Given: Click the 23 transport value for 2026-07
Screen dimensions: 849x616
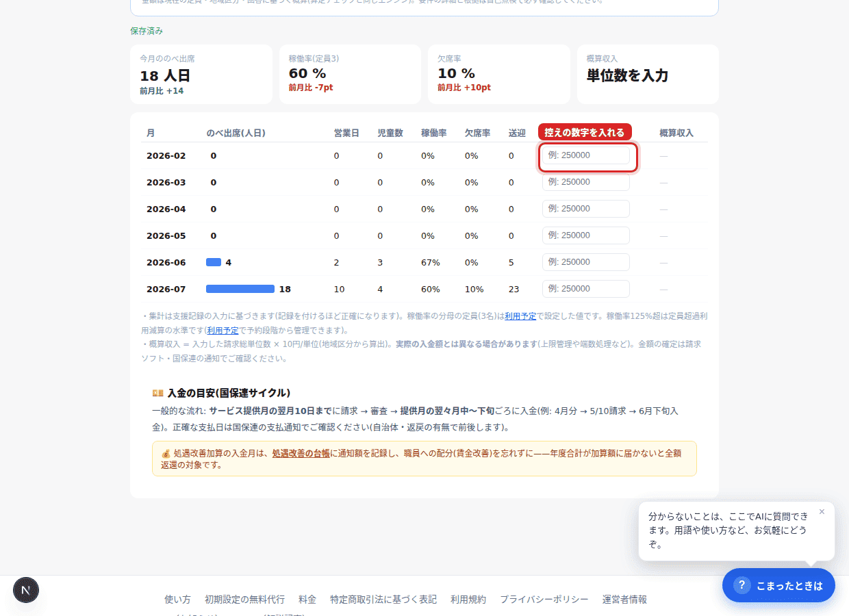Looking at the screenshot, I should point(514,290).
